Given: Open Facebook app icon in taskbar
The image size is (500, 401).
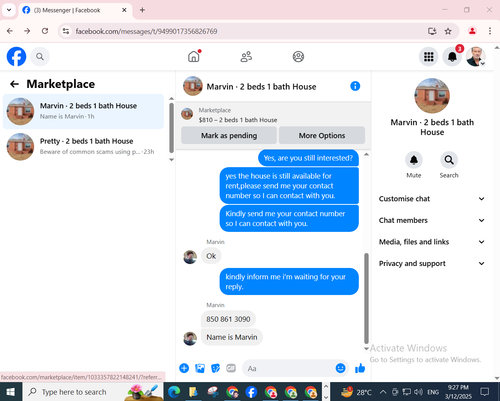Looking at the screenshot, I should click(251, 392).
